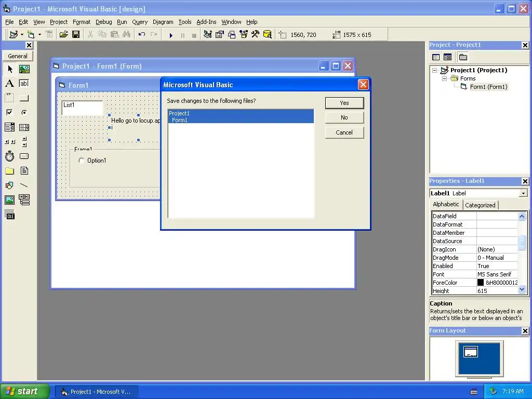Open the Add Form dropdown arrow
Viewport: 532px width, 399px height.
[x=39, y=35]
